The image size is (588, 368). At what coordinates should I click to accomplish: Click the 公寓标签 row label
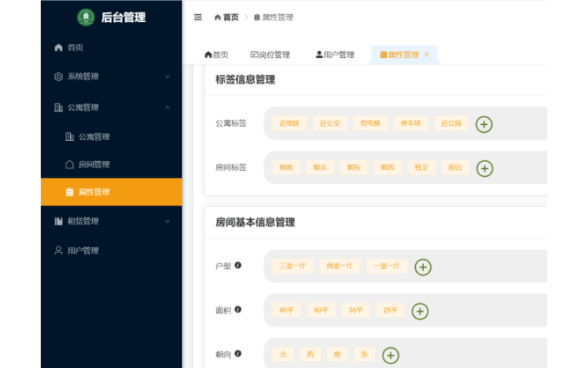tap(231, 123)
